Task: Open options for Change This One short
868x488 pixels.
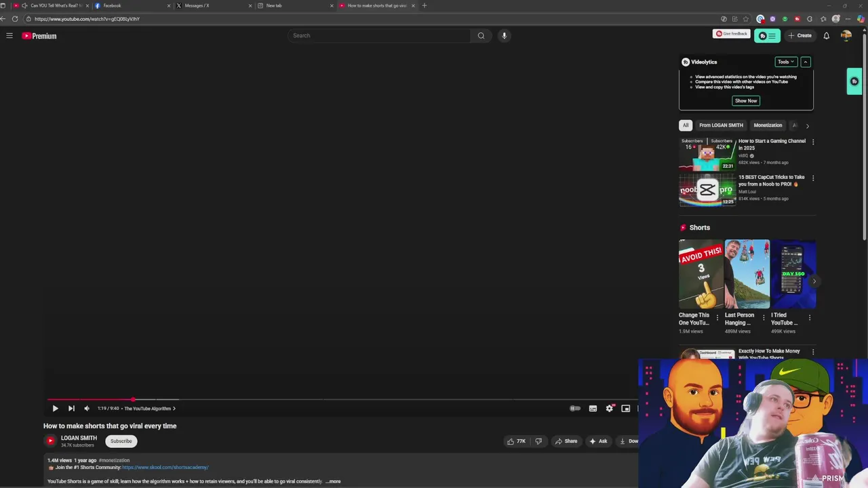Action: [x=717, y=317]
